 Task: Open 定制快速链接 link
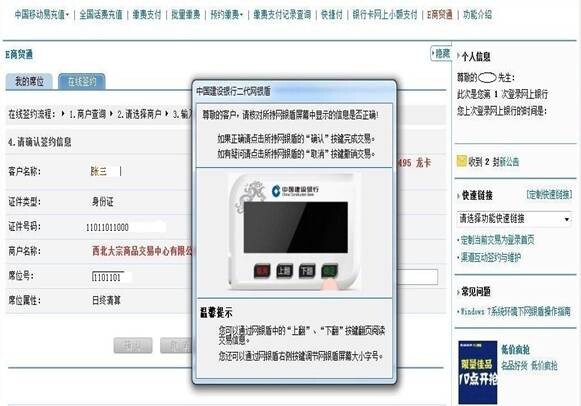(x=549, y=195)
